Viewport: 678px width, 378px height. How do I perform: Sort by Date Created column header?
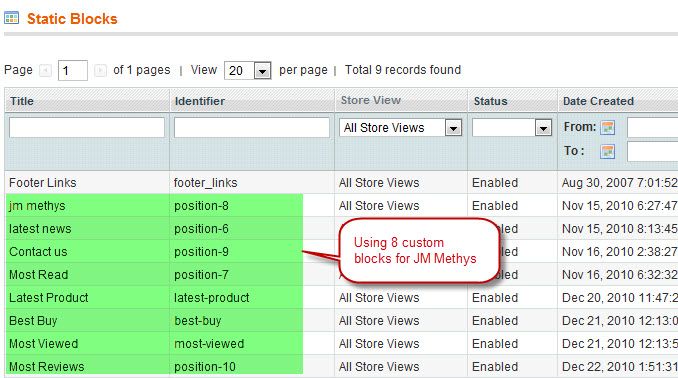pos(598,101)
